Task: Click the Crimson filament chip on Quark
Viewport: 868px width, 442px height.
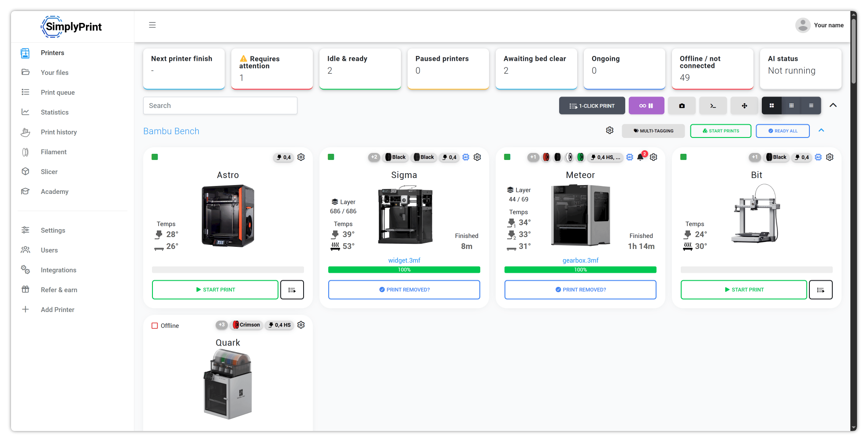Action: coord(247,325)
